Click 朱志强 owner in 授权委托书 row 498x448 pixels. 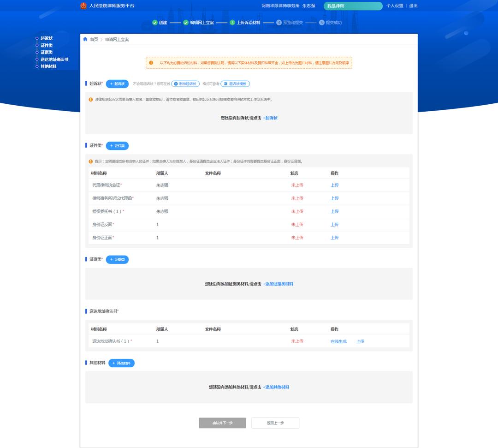162,212
